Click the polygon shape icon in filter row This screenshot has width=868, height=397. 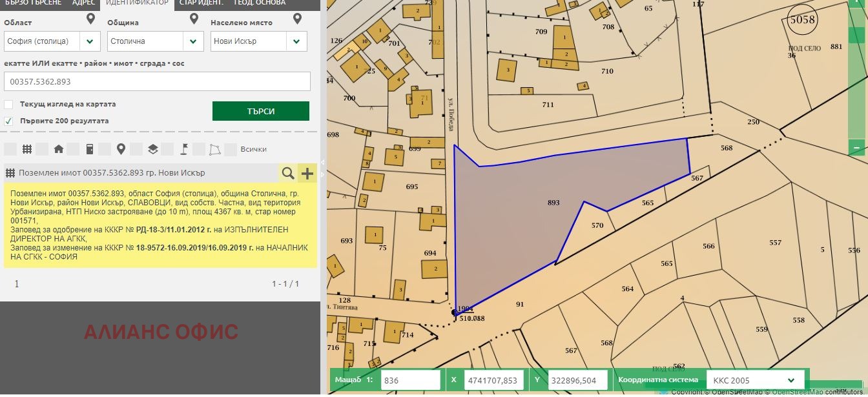point(214,149)
